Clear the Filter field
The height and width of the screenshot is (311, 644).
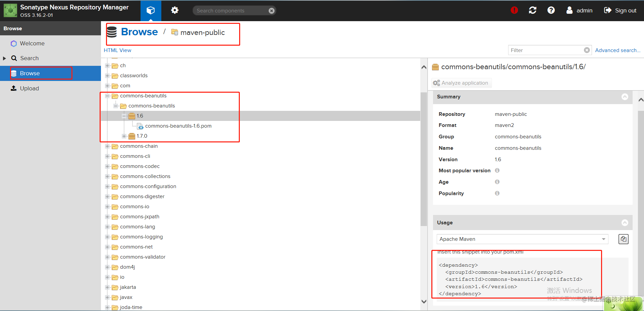click(587, 50)
